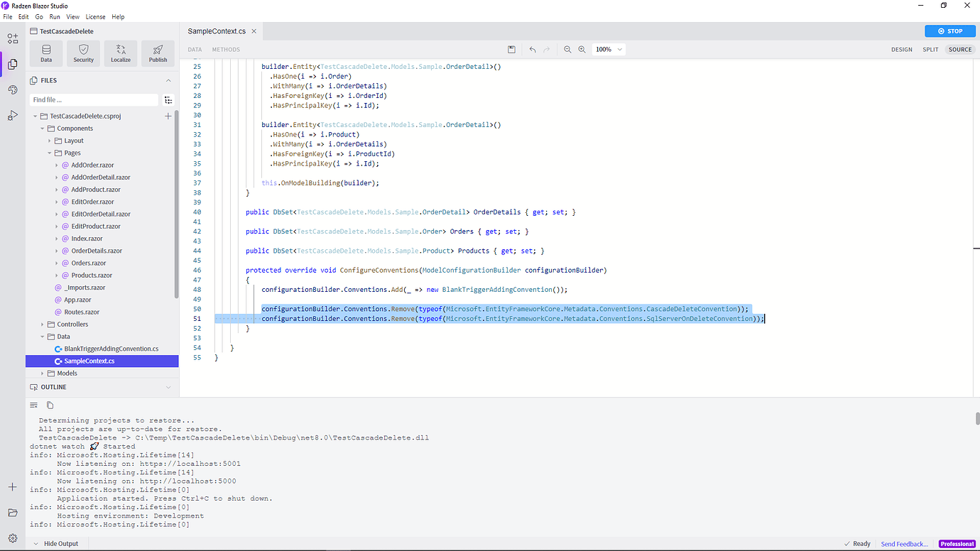Click the collapse-tree icon beside Find file
This screenshot has width=980, height=551.
click(168, 99)
